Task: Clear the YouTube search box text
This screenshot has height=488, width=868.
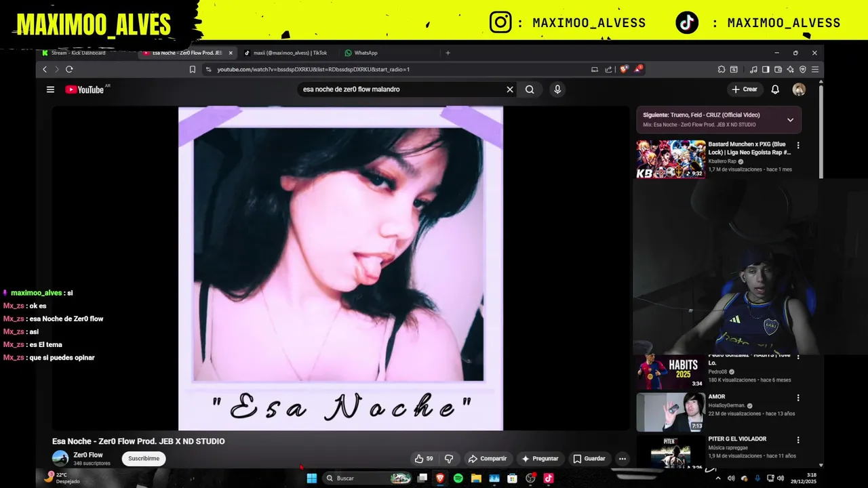Action: [510, 89]
